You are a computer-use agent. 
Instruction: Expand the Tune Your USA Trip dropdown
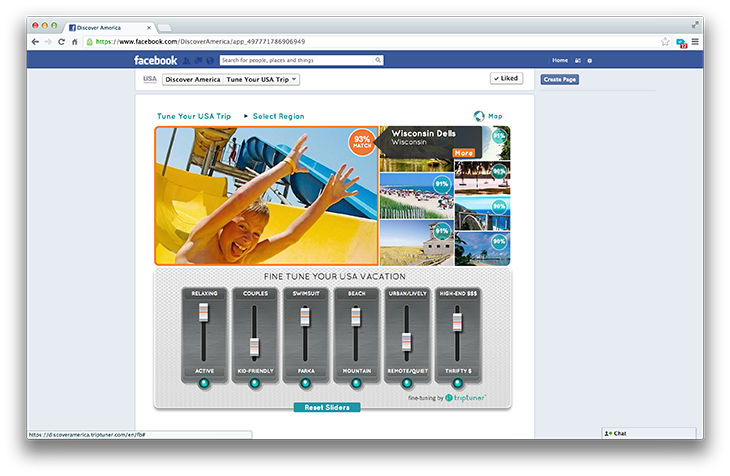click(261, 79)
